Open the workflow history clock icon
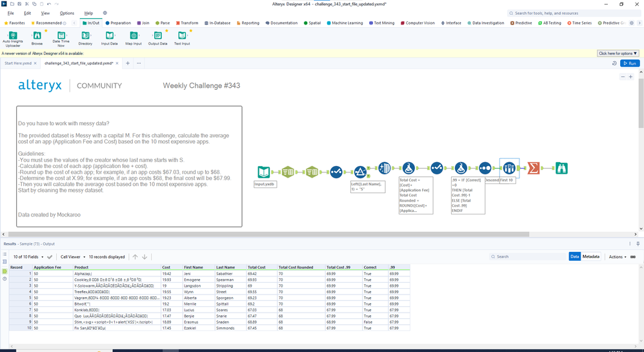This screenshot has height=352, width=644. (614, 63)
